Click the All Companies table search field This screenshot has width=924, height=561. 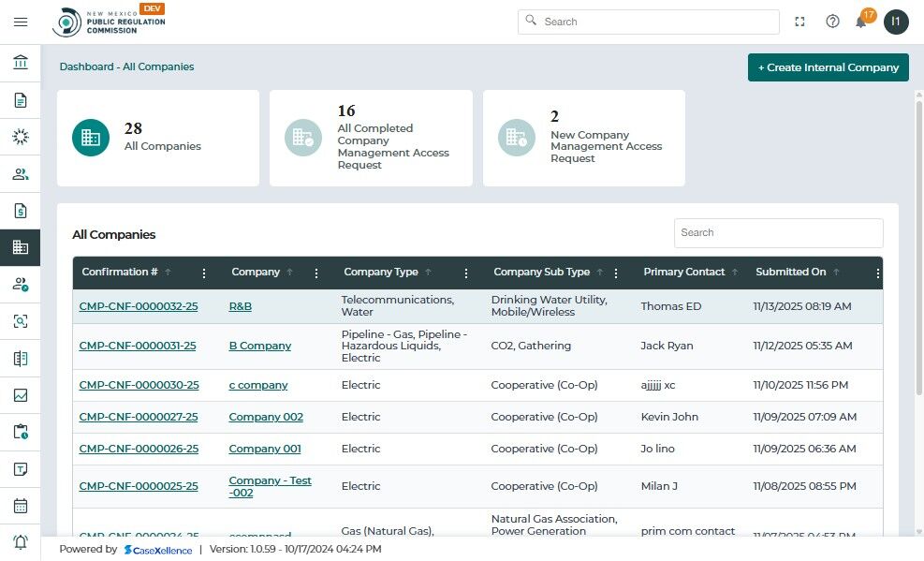tap(778, 233)
